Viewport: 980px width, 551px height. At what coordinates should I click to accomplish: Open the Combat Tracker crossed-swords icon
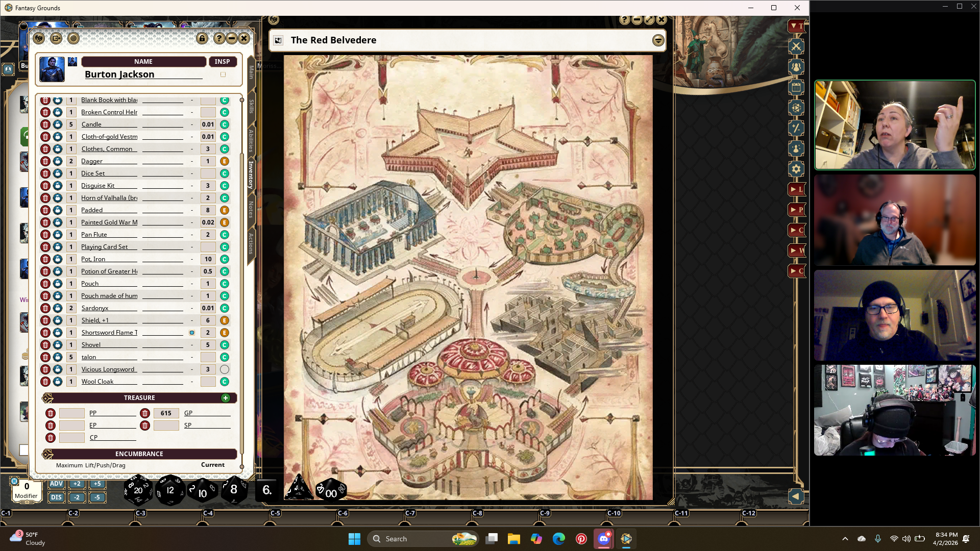point(796,47)
